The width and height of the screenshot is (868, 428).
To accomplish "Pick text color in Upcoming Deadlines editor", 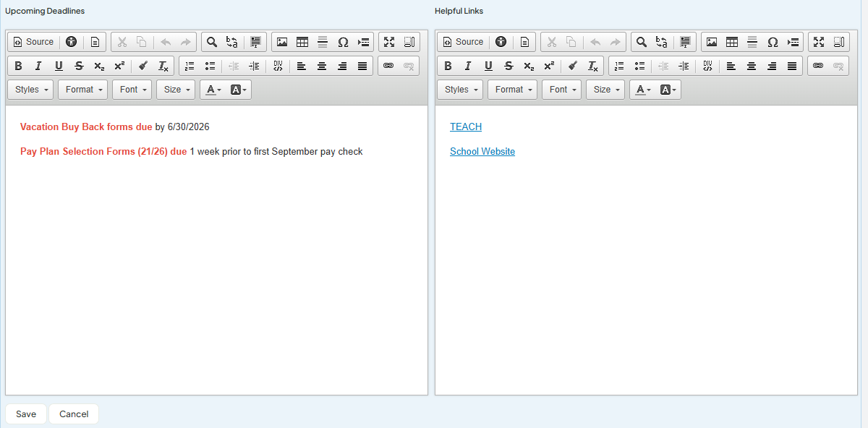I will tap(213, 90).
